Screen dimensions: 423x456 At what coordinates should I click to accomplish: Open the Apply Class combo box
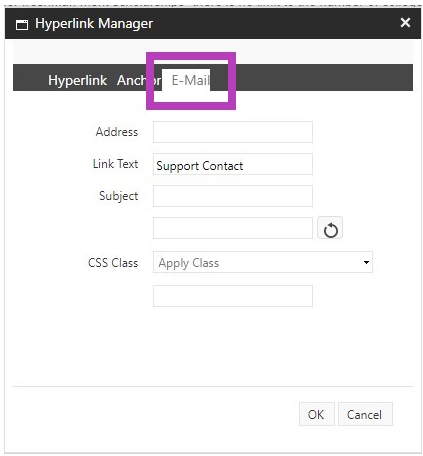pyautogui.click(x=263, y=262)
